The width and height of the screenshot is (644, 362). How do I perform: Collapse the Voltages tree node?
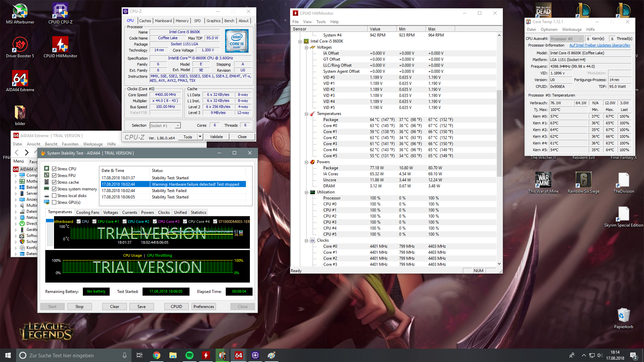(x=306, y=48)
